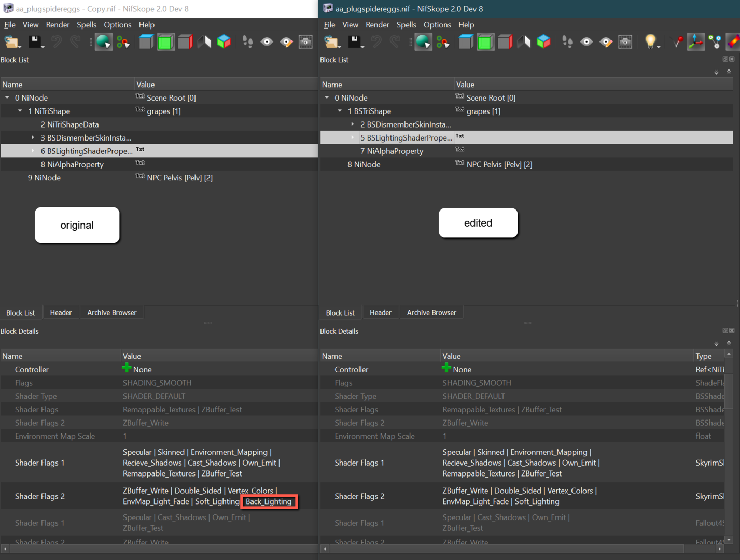740x560 pixels.
Task: Click plain eye view icon in aa_plugspidereggs.nif window
Action: (x=587, y=41)
